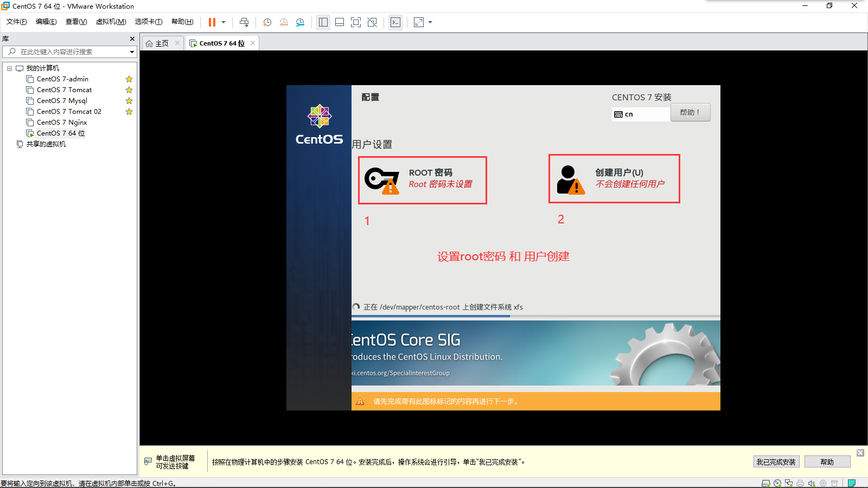Open the power options dropdown arrow beside pause
This screenshot has height=488, width=868.
224,22
